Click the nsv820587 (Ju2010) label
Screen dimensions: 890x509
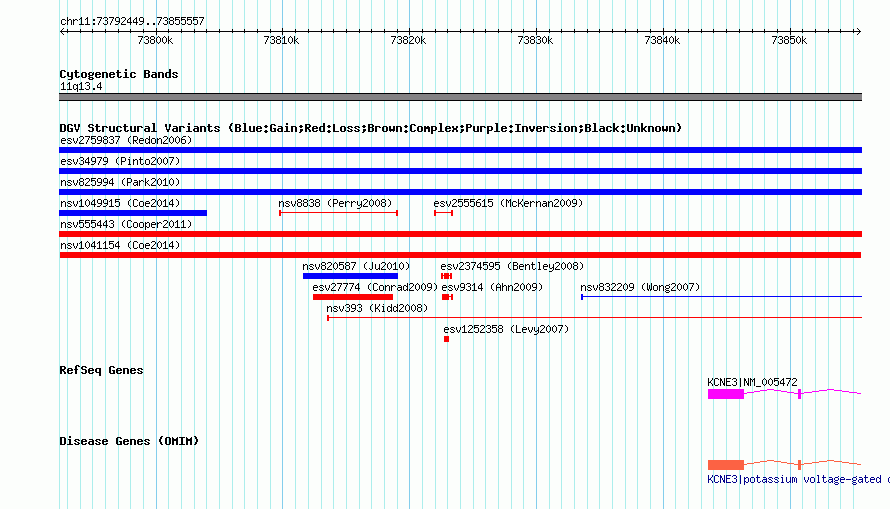tap(356, 266)
